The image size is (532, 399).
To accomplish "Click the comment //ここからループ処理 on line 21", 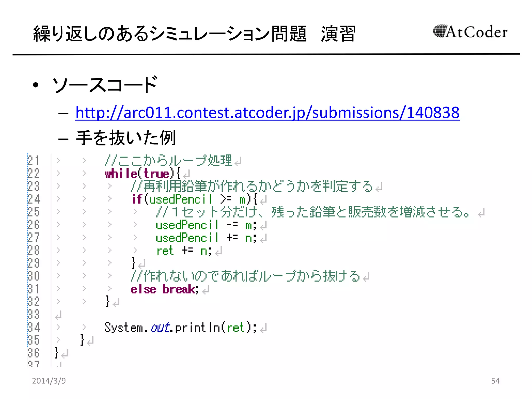I will [169, 161].
